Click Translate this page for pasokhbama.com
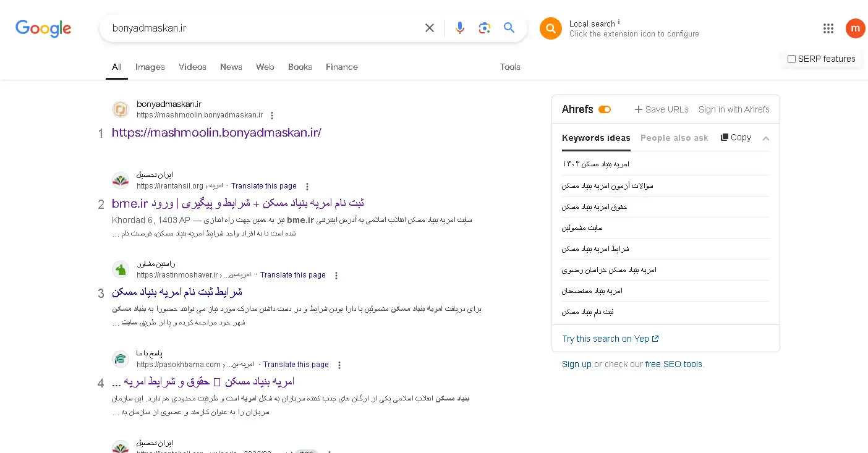 [296, 365]
